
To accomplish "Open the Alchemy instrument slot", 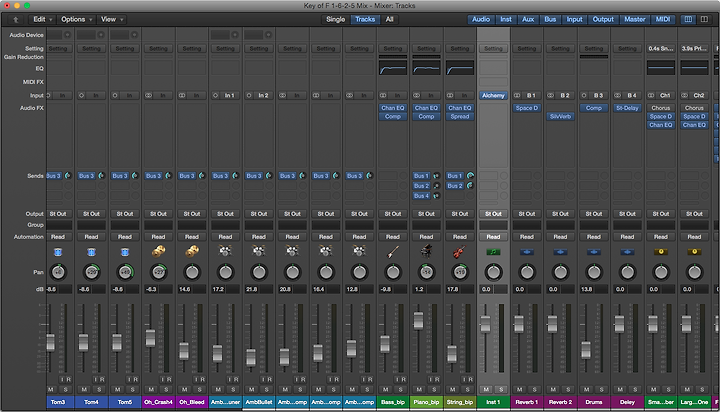I will pyautogui.click(x=493, y=96).
